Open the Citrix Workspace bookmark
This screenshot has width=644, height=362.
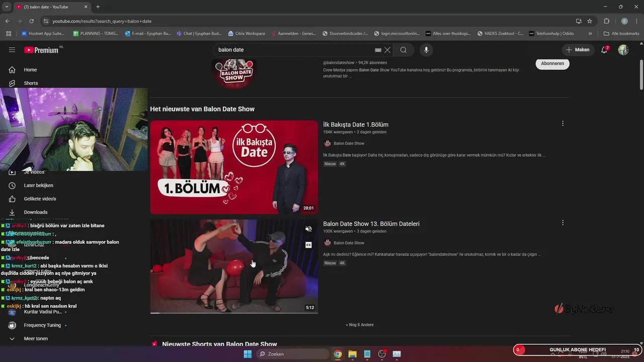[x=247, y=34]
